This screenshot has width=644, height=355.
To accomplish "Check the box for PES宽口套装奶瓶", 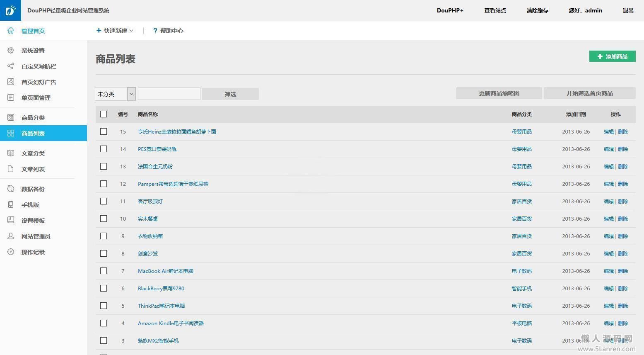I will pos(104,149).
